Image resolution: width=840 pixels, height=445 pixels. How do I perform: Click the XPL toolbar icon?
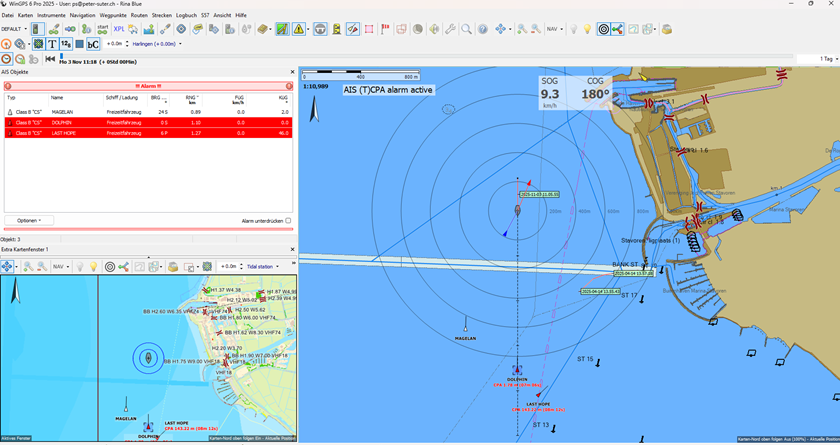tap(119, 29)
